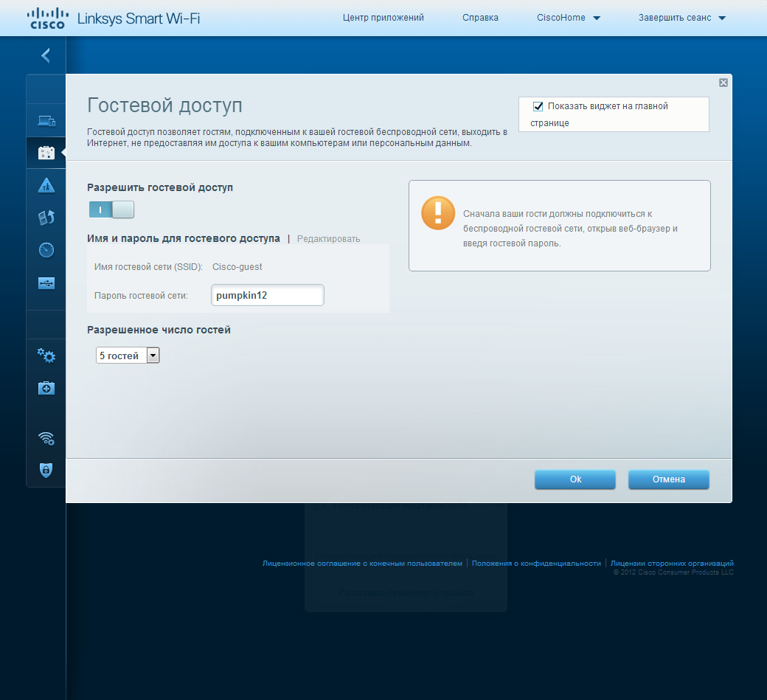
Task: Close the Гостевой доступ dialog
Action: click(x=723, y=83)
